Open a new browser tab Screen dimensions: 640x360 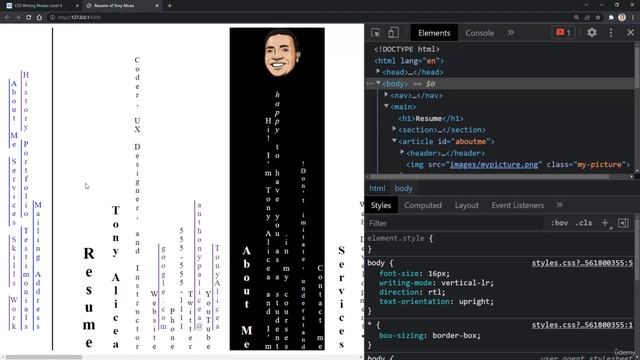pyautogui.click(x=169, y=6)
